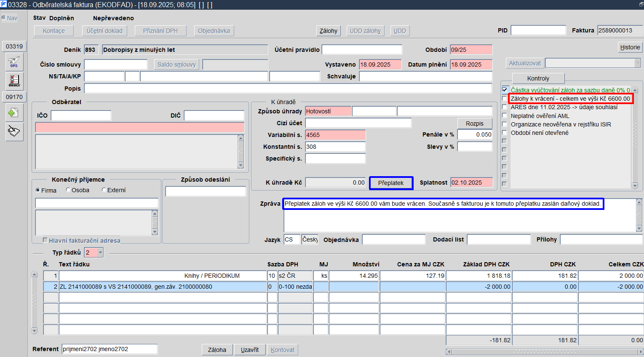Select the Osoba radio option

point(68,190)
